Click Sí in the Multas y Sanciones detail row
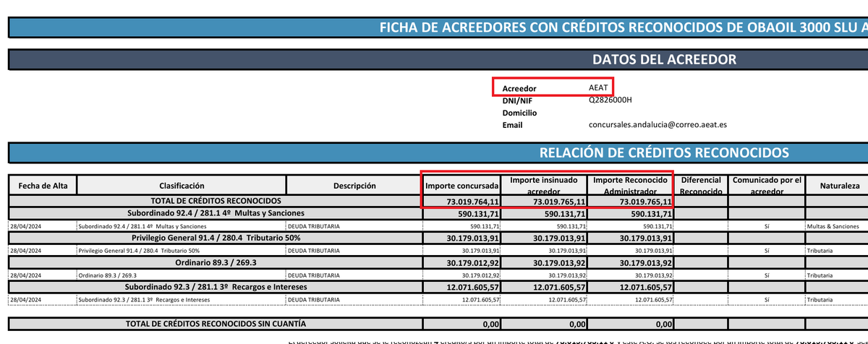868x344 pixels. [x=766, y=225]
